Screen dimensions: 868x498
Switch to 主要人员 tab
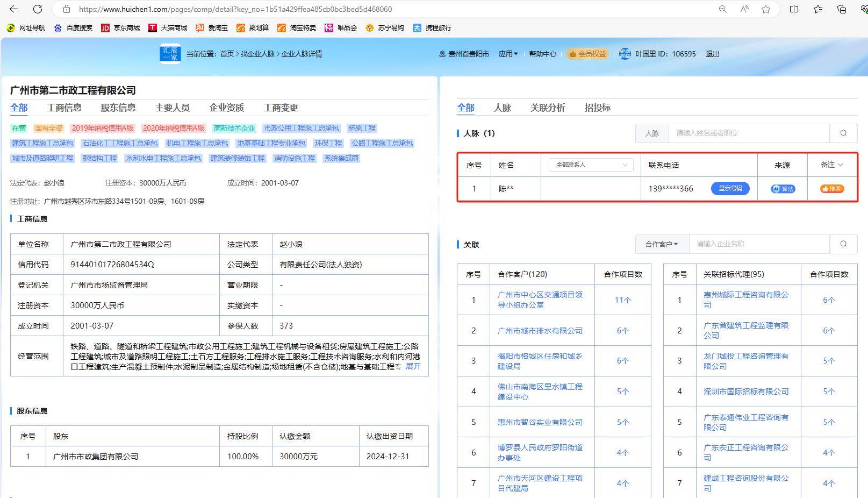(x=173, y=108)
